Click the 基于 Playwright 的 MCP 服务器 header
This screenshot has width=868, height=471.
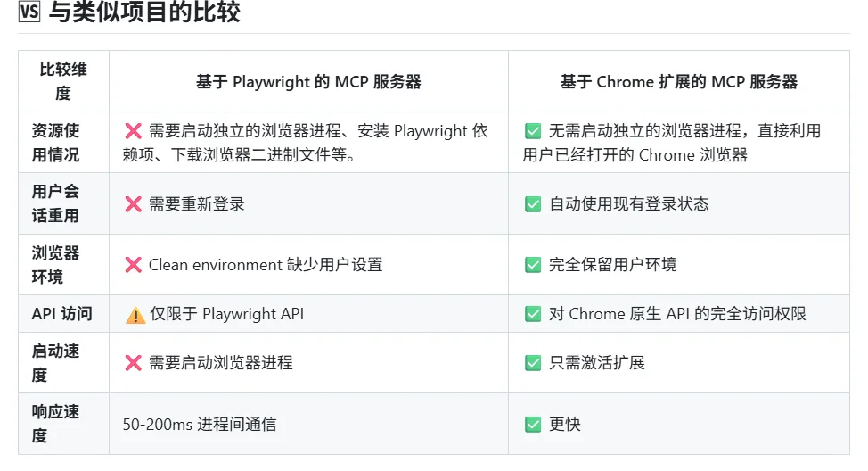[308, 82]
